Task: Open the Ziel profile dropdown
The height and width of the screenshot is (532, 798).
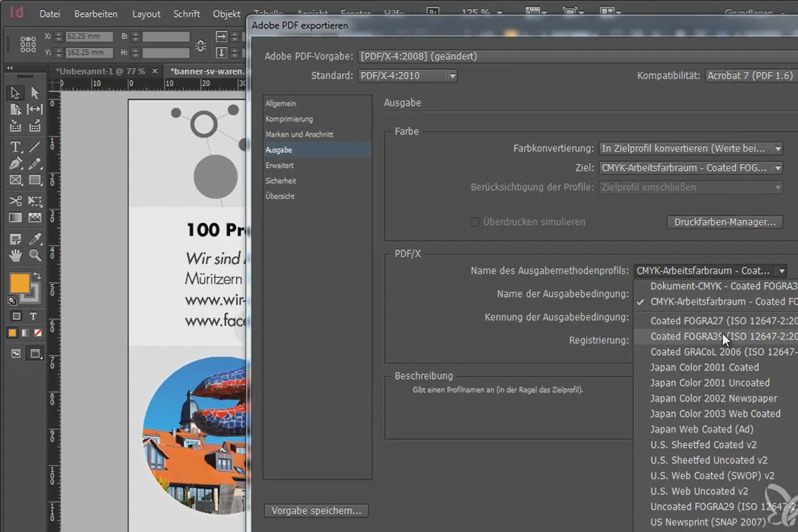Action: (x=691, y=168)
